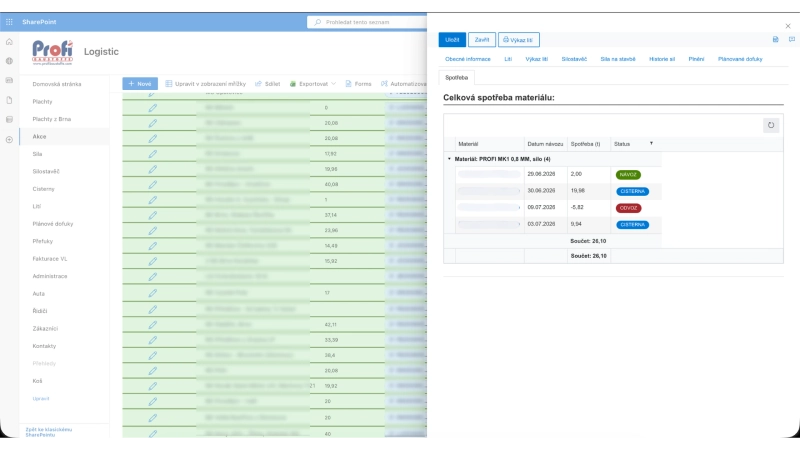Switch to Výkaz lití tab
Screen dimensions: 800x450
click(x=536, y=59)
